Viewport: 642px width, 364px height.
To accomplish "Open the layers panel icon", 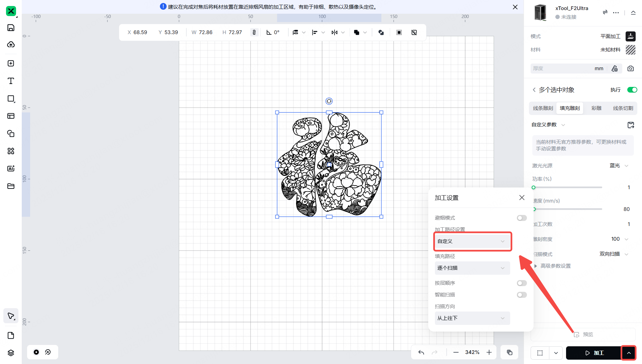I will (x=11, y=353).
